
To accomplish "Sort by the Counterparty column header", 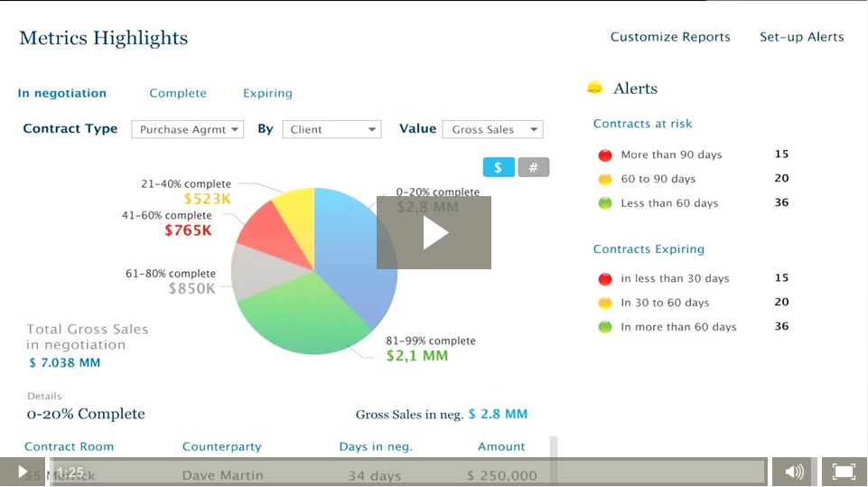I will [x=222, y=446].
